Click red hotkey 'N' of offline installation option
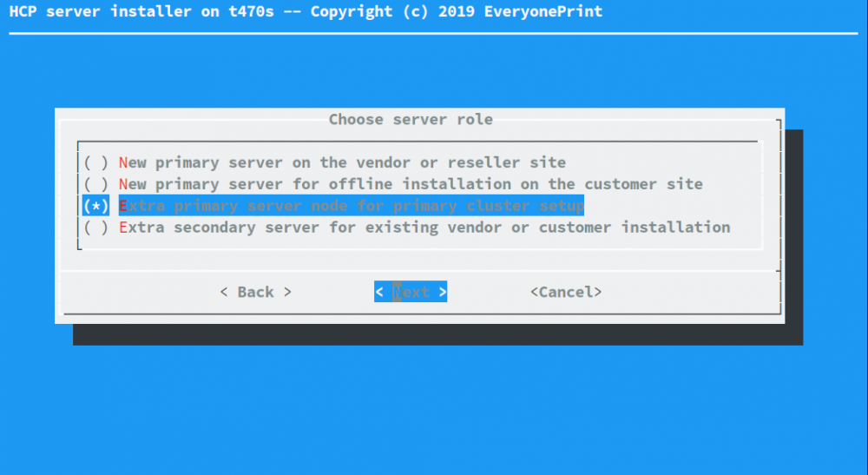This screenshot has height=475, width=868. coord(123,184)
